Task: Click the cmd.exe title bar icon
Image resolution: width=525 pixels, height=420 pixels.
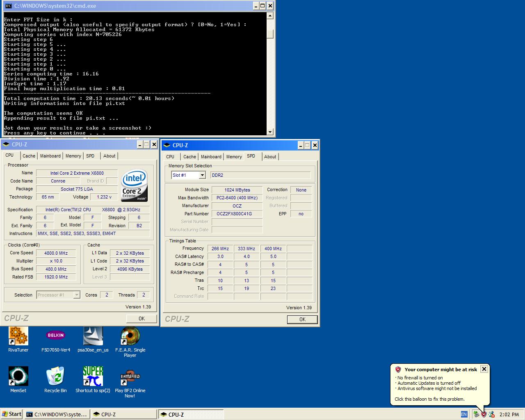Action: click(8, 6)
